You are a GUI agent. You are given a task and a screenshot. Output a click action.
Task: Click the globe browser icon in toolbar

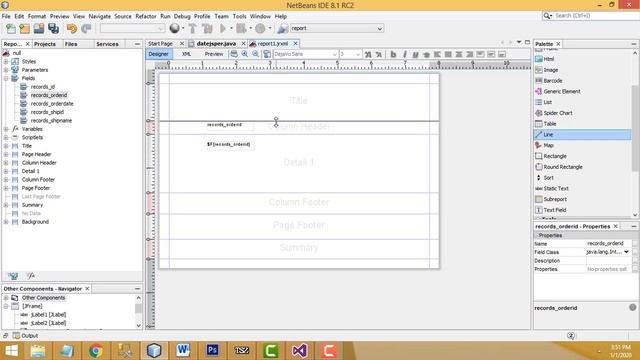click(x=175, y=29)
